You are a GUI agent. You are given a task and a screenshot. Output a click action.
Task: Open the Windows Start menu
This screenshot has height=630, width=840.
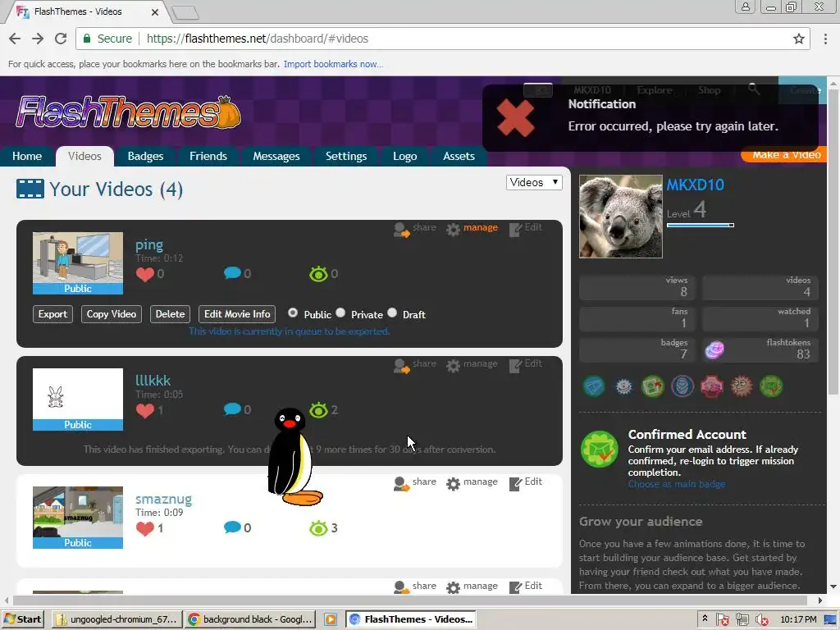click(22, 619)
